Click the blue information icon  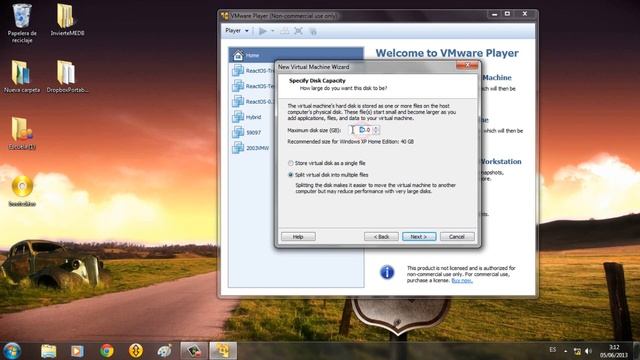(x=387, y=272)
